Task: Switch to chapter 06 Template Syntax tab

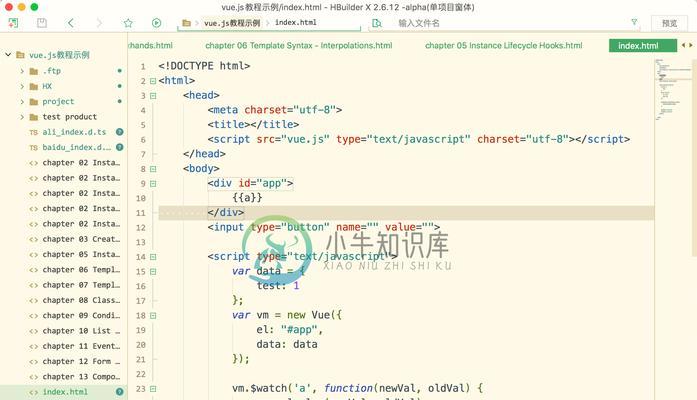Action: (x=299, y=45)
